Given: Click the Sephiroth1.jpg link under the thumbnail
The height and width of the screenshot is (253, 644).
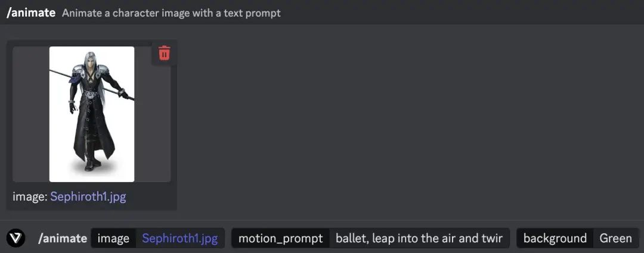Looking at the screenshot, I should tap(88, 196).
